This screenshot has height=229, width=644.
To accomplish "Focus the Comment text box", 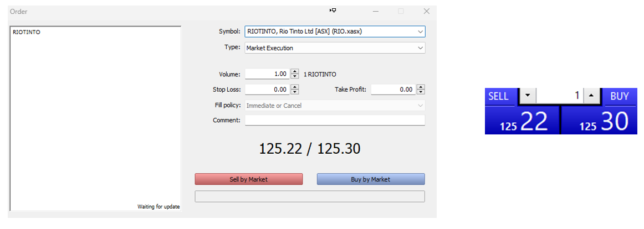I will tap(335, 120).
